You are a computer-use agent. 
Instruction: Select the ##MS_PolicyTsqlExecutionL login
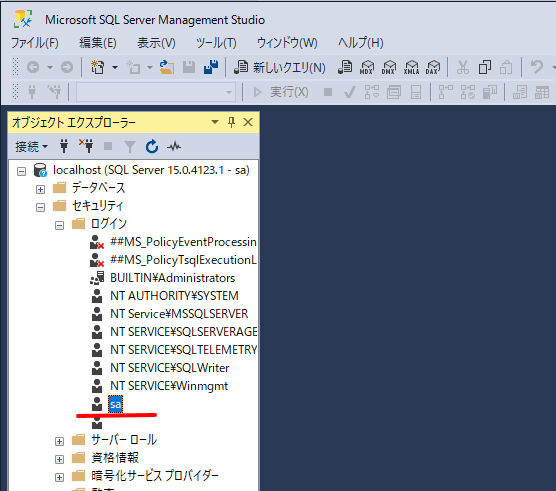tap(183, 260)
